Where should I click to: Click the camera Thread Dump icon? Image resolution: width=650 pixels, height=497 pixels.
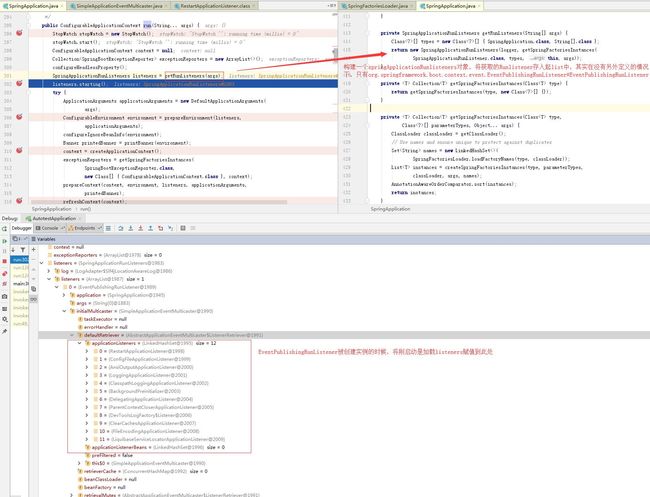tap(5, 297)
